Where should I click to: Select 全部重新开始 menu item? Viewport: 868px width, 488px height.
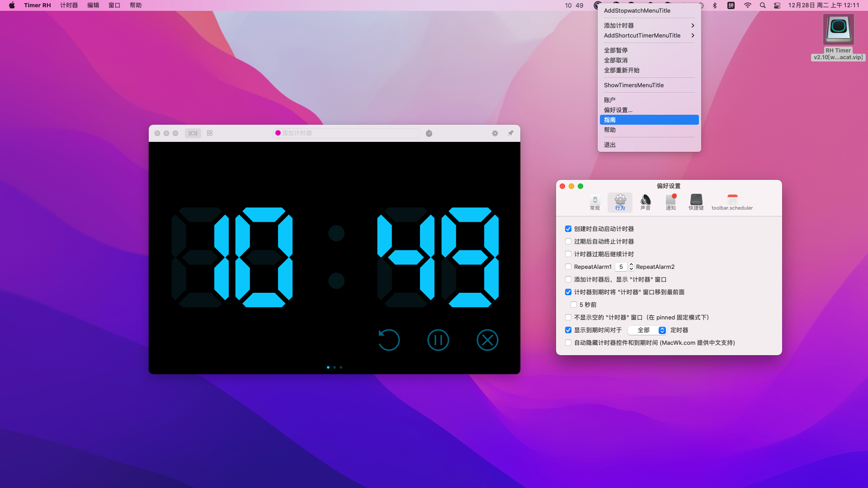point(649,70)
